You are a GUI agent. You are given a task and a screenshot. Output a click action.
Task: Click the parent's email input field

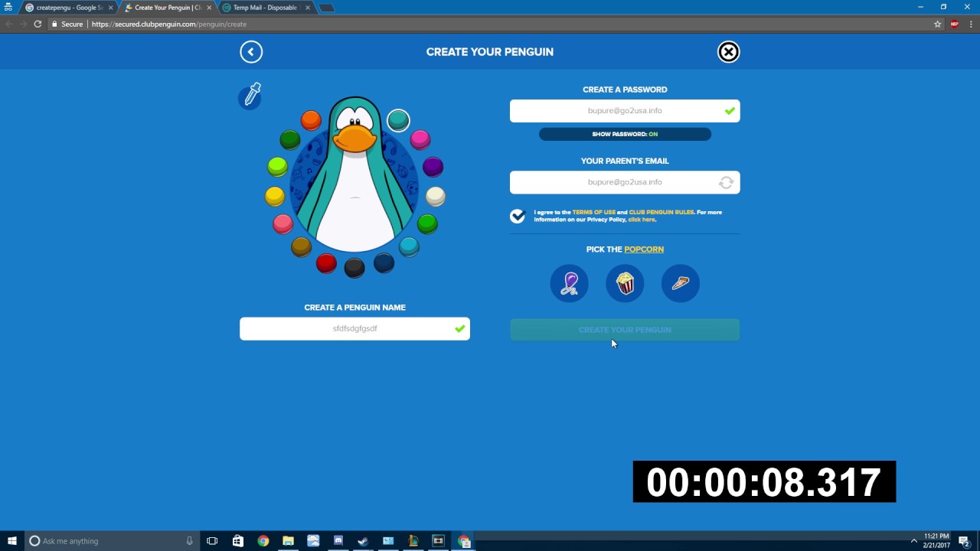625,182
